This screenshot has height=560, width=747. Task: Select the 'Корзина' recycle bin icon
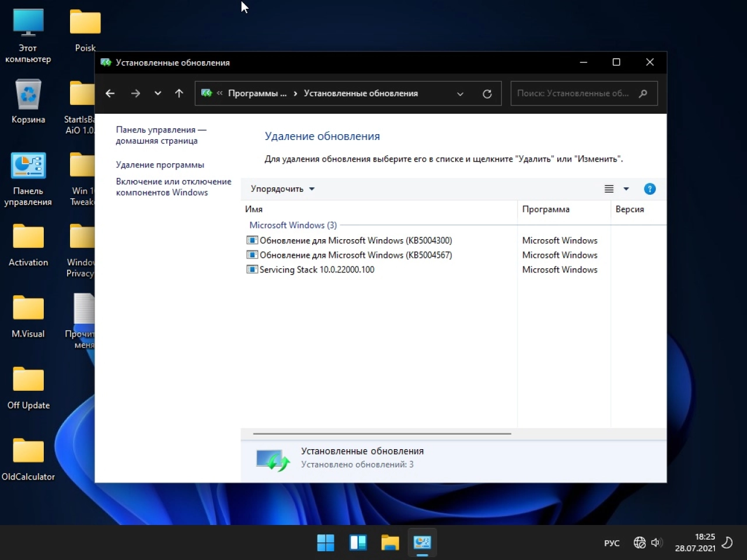pos(28,102)
